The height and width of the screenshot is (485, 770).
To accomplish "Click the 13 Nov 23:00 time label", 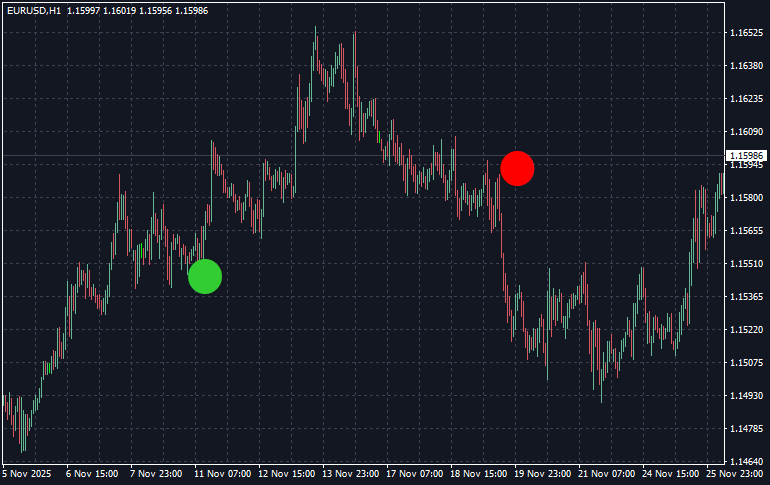I will [x=350, y=474].
